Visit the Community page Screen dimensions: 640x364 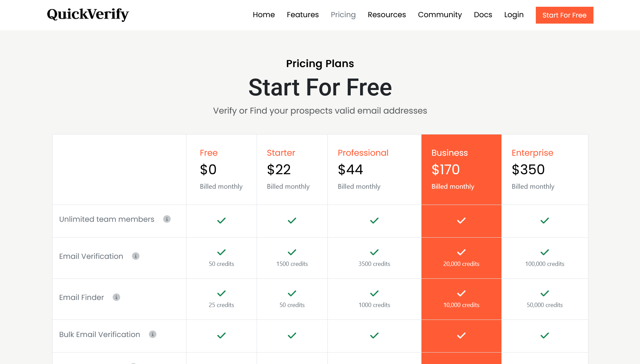(440, 15)
